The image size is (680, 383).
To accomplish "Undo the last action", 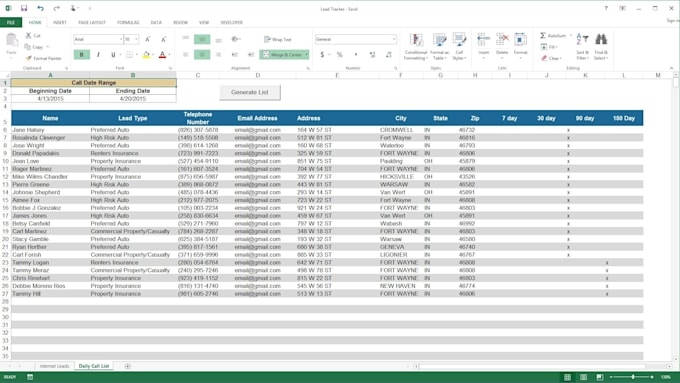I will click(x=40, y=8).
